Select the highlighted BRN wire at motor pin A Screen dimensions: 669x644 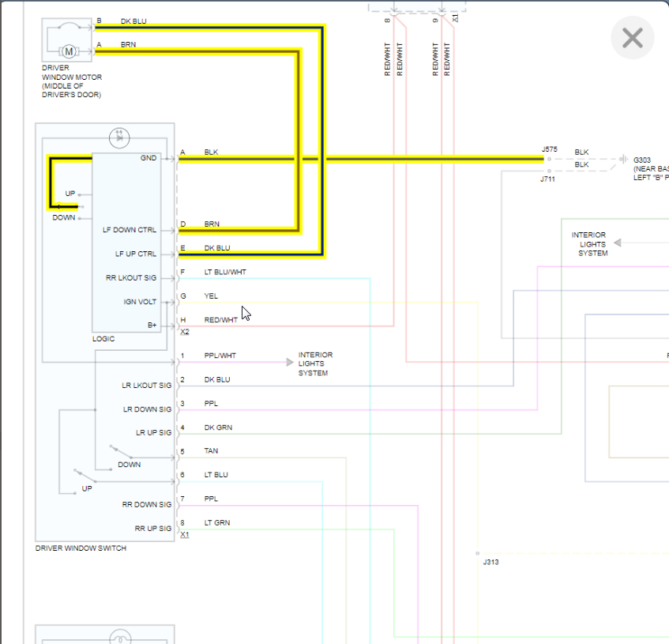coord(197,51)
